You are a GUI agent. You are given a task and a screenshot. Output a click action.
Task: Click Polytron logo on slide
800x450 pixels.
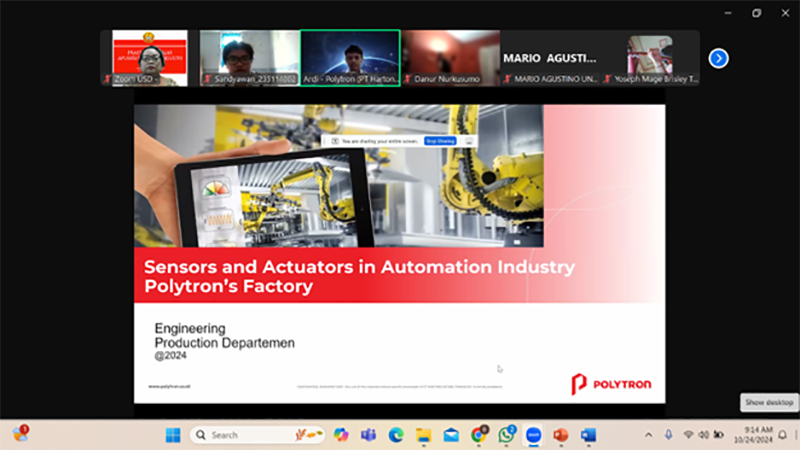click(611, 384)
